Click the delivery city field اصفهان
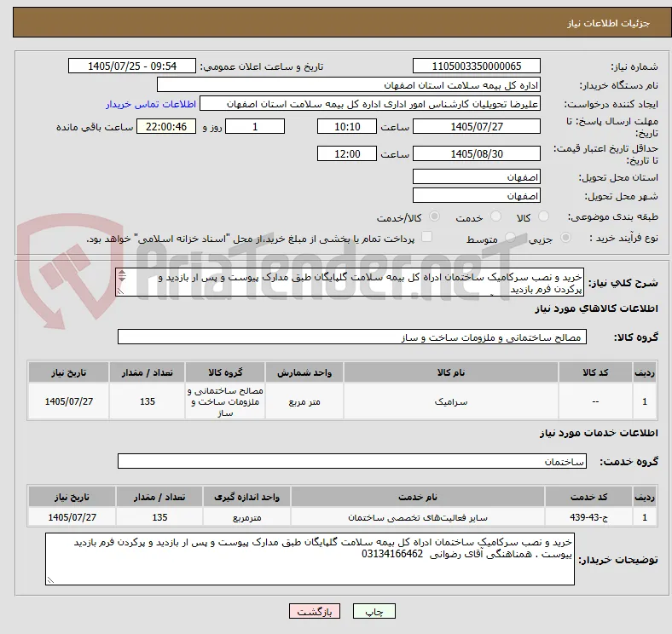This screenshot has width=672, height=634. coord(476,195)
